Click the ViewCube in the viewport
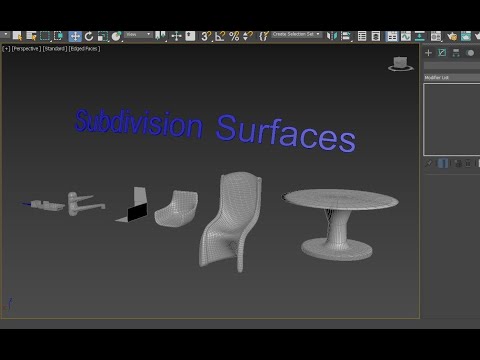This screenshot has width=480, height=360. click(401, 64)
